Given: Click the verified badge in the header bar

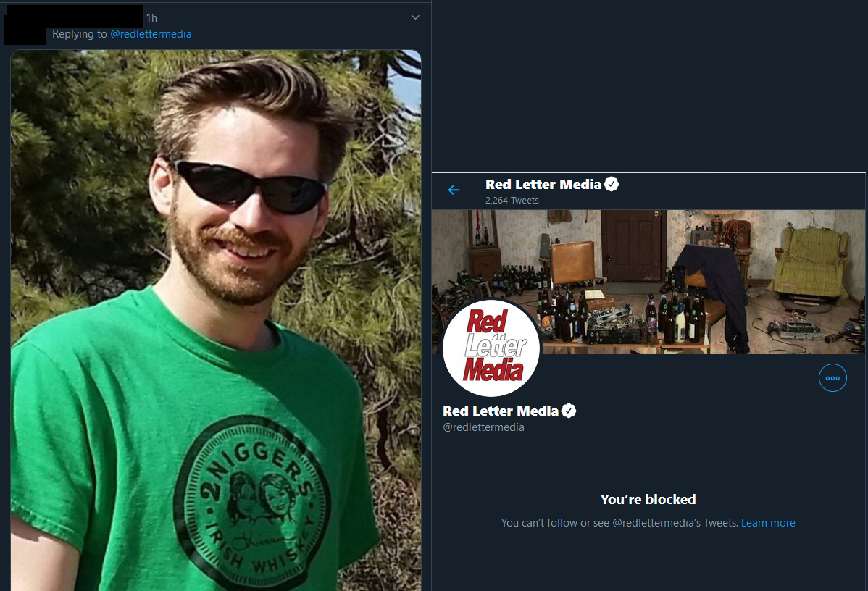Looking at the screenshot, I should coord(611,184).
